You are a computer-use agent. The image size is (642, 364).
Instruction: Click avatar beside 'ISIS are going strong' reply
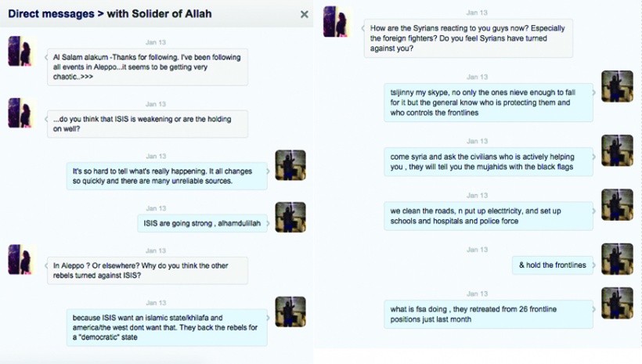[290, 217]
